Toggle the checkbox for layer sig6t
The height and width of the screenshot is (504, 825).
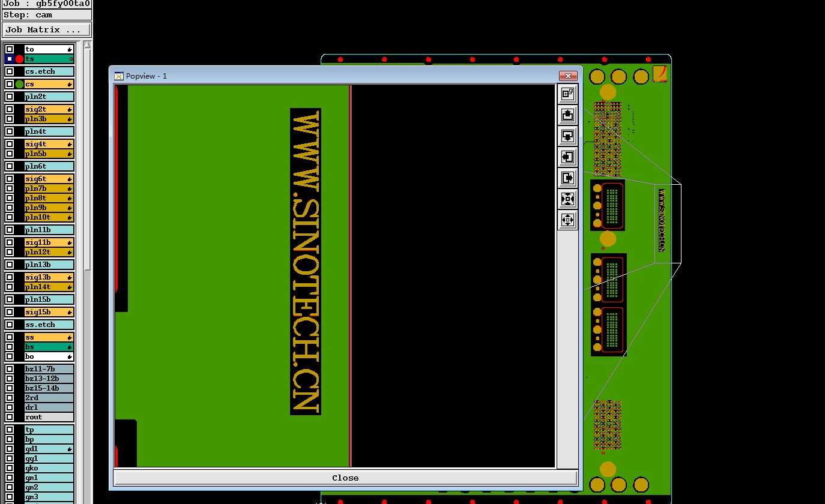[10, 179]
